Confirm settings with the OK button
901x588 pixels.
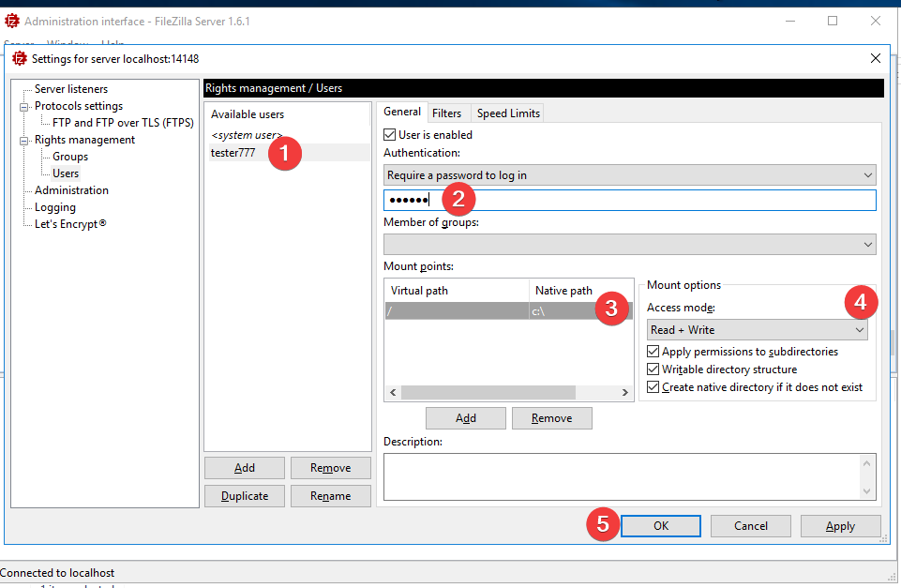point(661,526)
